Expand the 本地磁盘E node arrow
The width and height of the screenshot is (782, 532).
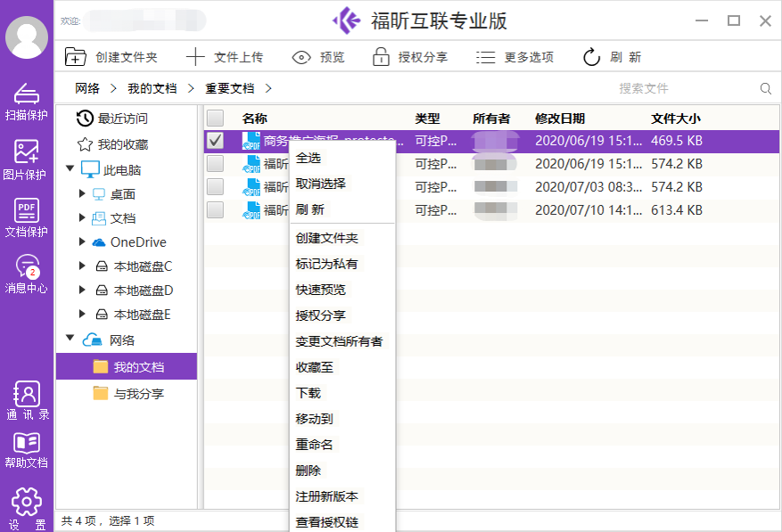[x=82, y=314]
